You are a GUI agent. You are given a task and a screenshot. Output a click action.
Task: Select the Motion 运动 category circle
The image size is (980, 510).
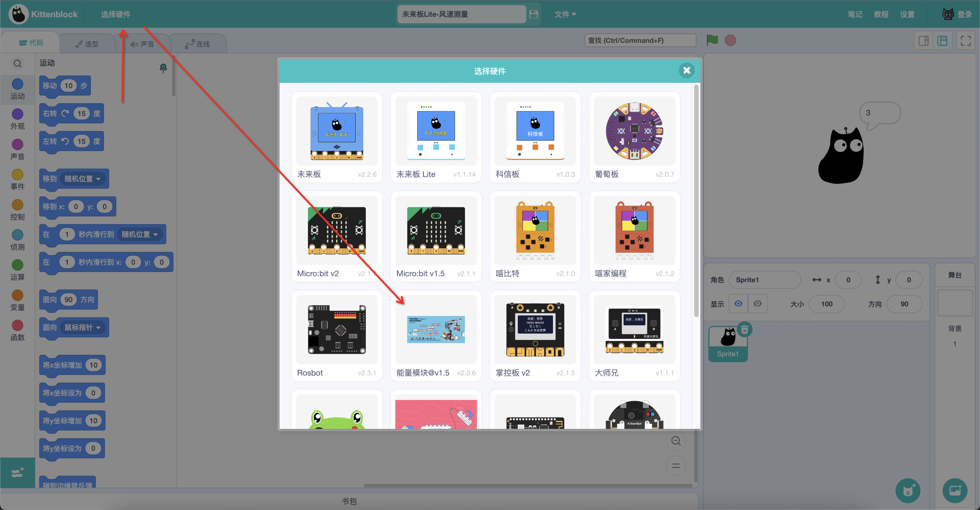(x=18, y=84)
